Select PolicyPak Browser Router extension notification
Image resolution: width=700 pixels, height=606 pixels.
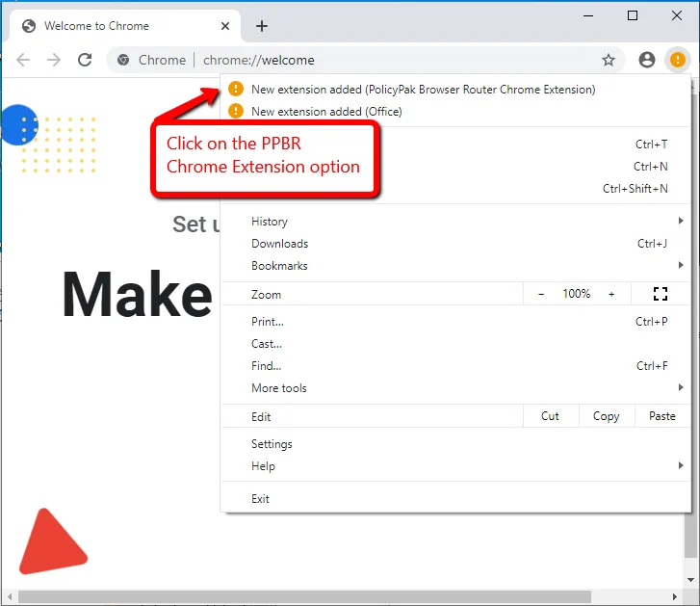[423, 90]
